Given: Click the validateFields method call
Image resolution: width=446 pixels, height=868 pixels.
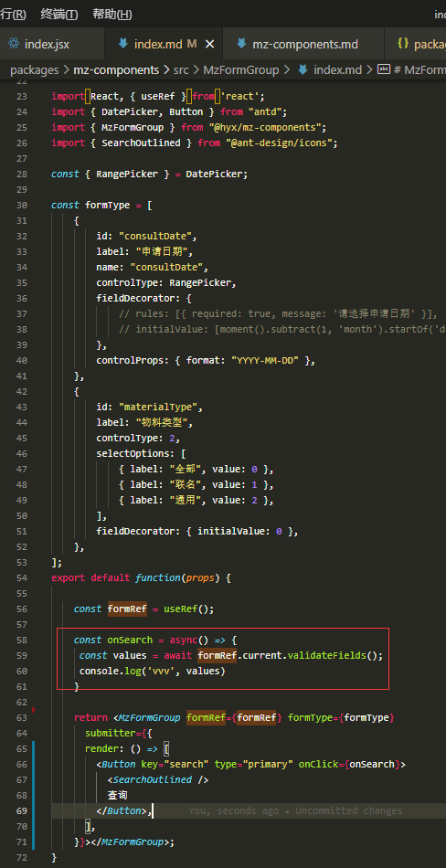Looking at the screenshot, I should (x=327, y=655).
